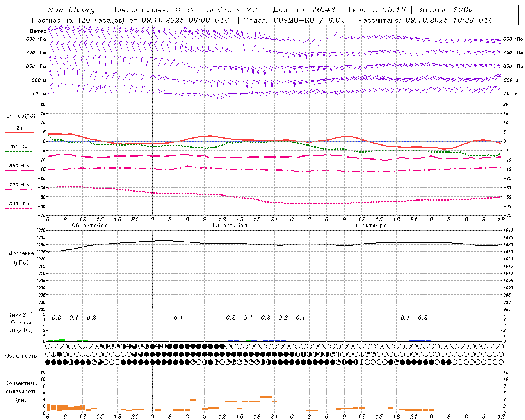Click the "Тем-ра(°C)" temperature panel label

click(x=19, y=116)
